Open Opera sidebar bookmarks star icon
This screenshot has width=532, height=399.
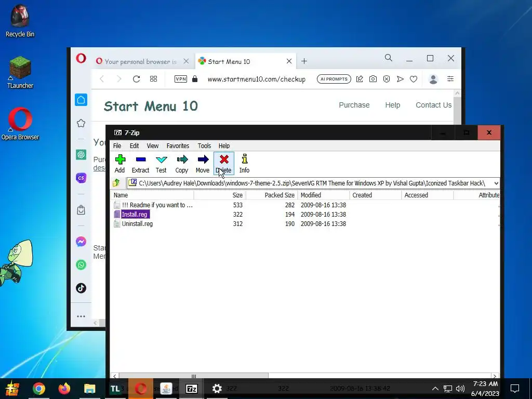pyautogui.click(x=81, y=123)
